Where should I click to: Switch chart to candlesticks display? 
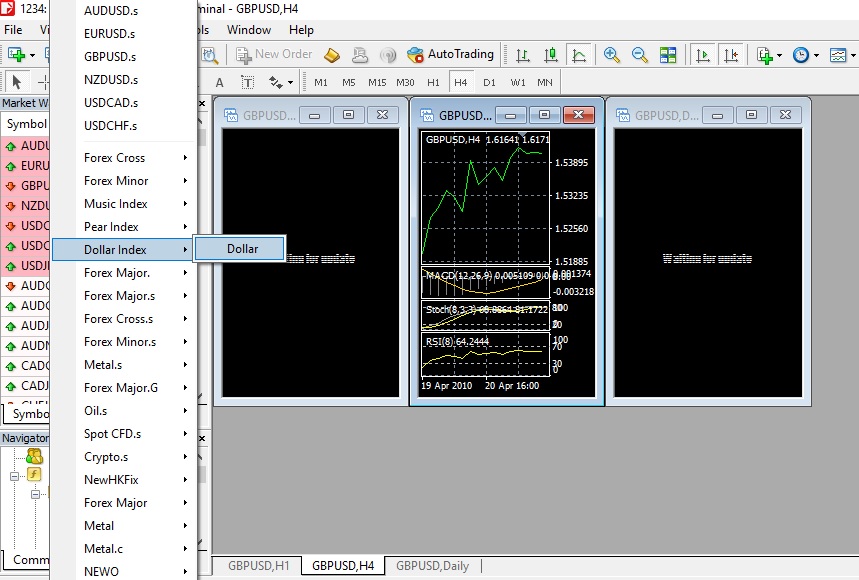[x=551, y=55]
